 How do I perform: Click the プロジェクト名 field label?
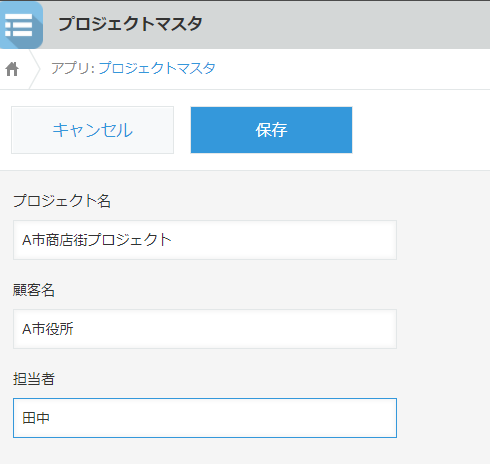tap(62, 201)
